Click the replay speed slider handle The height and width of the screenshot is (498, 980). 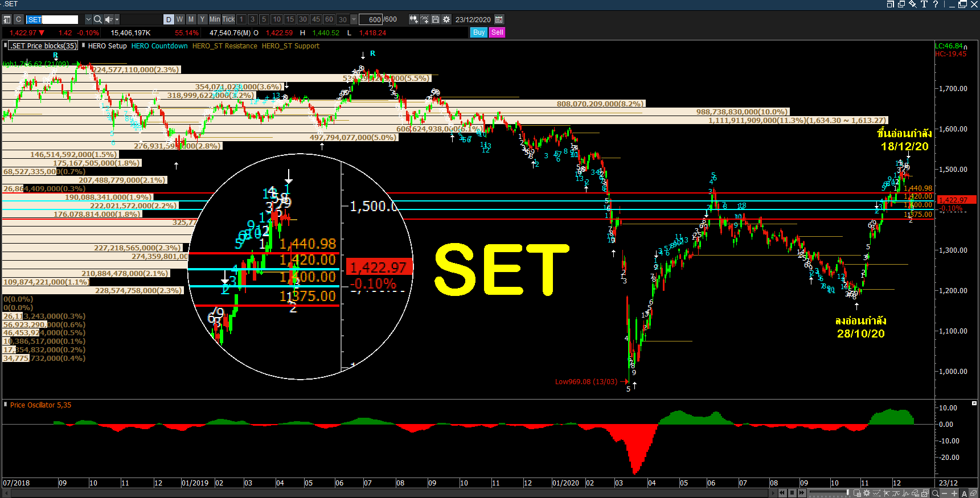click(x=848, y=492)
